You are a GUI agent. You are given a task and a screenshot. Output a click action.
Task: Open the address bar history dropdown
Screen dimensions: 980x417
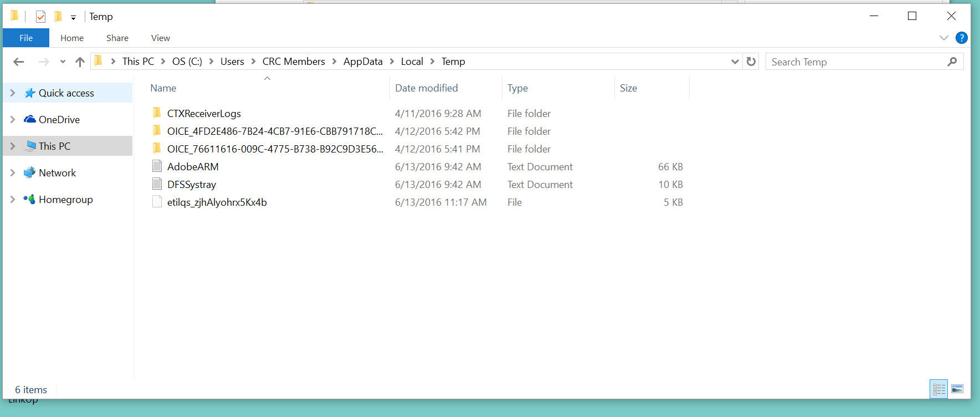[735, 62]
